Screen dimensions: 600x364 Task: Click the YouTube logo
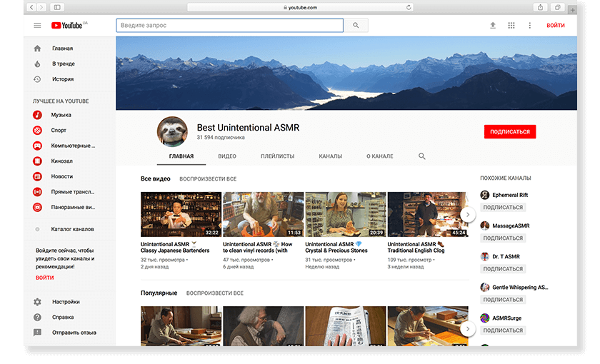point(67,26)
